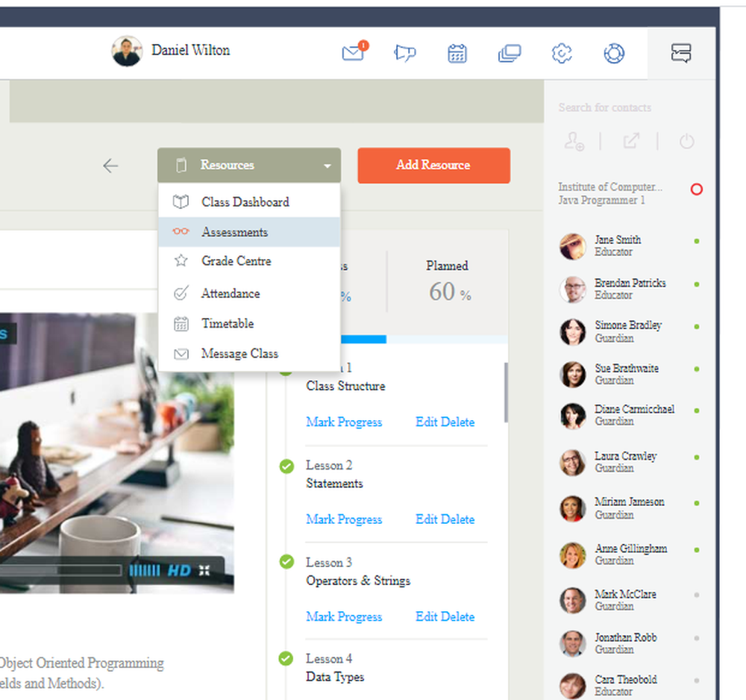746x700 pixels.
Task: Click the Lesson 4 Data Types title
Action: pos(335,677)
